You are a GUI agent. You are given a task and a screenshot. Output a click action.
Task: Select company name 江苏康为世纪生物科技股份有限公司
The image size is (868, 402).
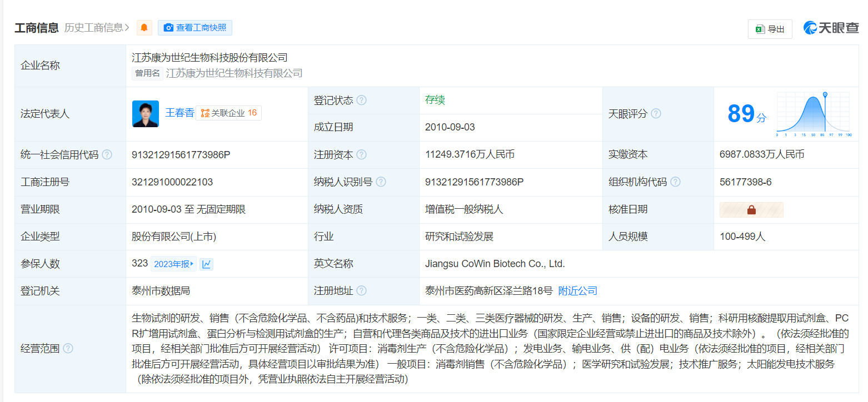(x=209, y=58)
